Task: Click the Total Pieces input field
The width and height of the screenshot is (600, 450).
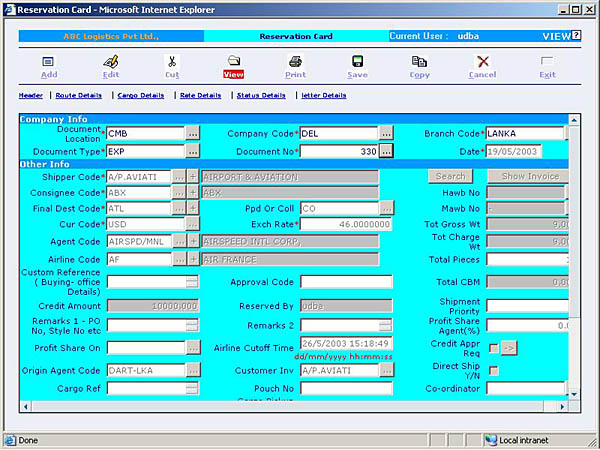Action: pyautogui.click(x=528, y=259)
